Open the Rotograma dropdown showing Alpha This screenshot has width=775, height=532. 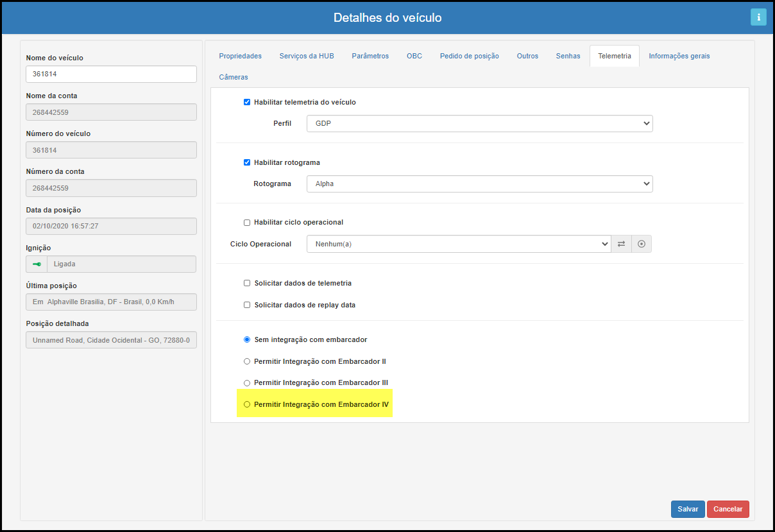(479, 184)
